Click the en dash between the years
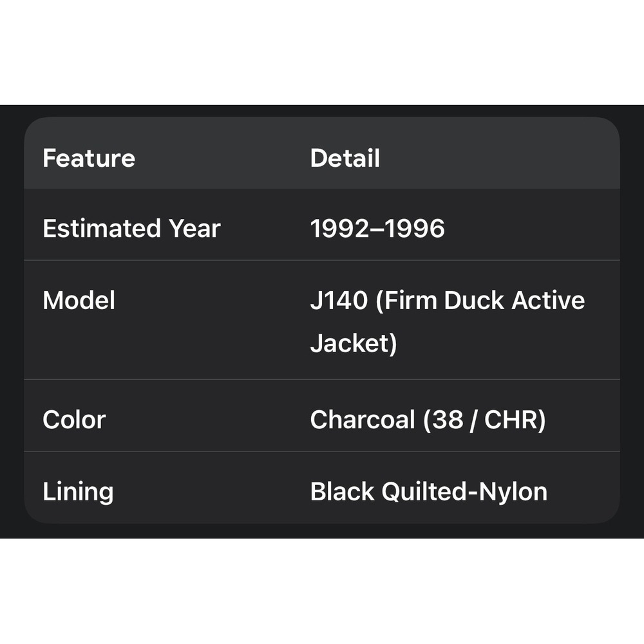 click(377, 229)
